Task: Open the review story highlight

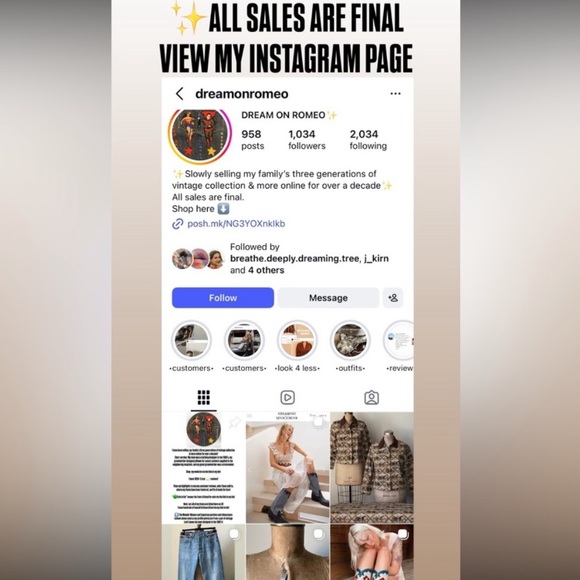Action: 399,340
